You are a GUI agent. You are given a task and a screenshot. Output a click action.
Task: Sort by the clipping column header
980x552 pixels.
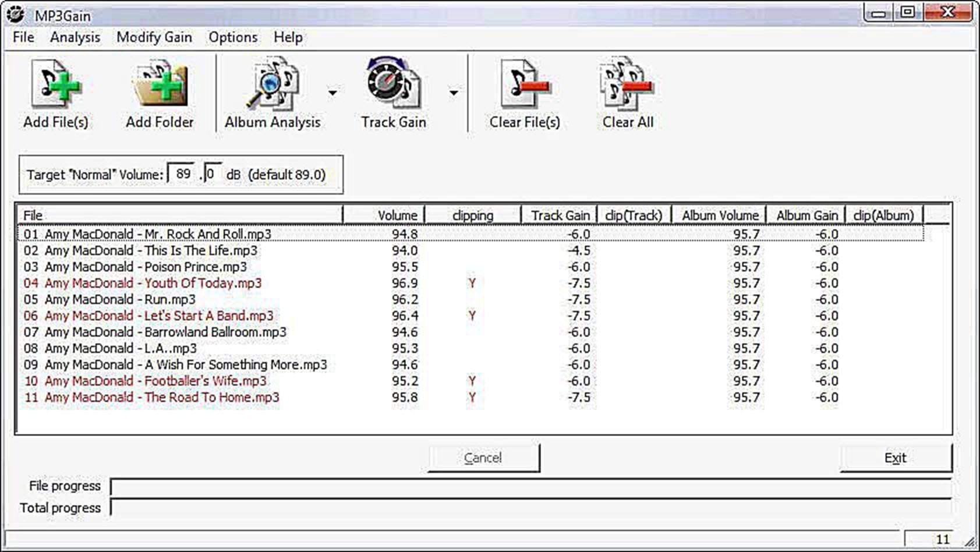[473, 215]
